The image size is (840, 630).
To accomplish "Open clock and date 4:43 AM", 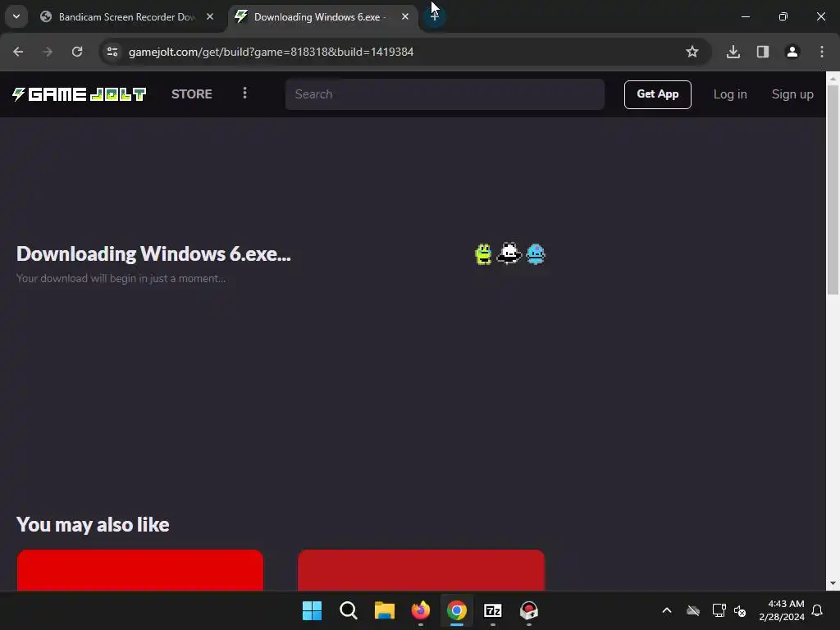I will pos(782,610).
